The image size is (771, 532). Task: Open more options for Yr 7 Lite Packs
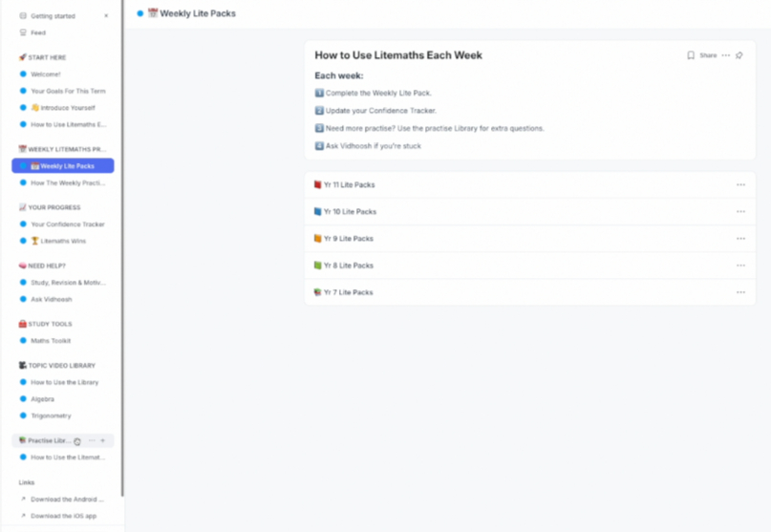pyautogui.click(x=740, y=292)
